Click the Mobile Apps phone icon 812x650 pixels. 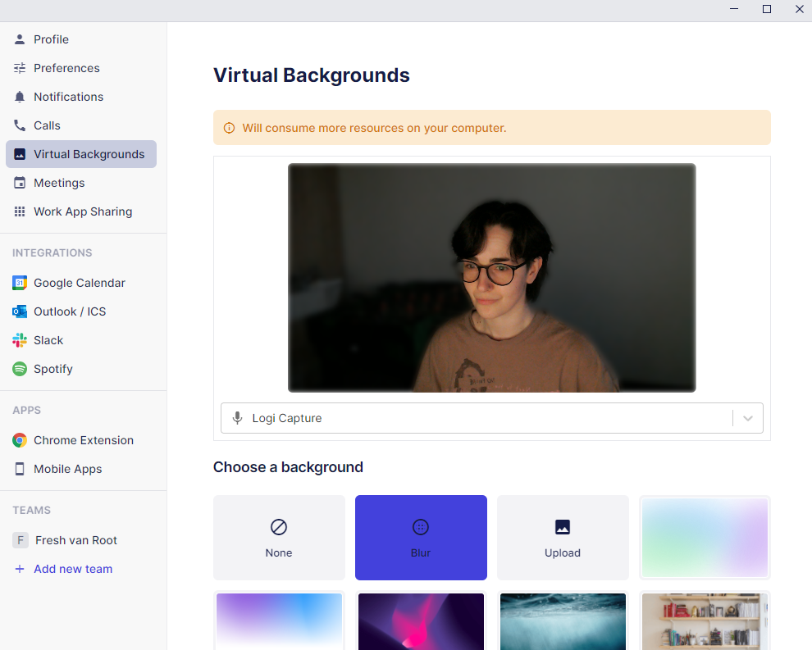[20, 469]
